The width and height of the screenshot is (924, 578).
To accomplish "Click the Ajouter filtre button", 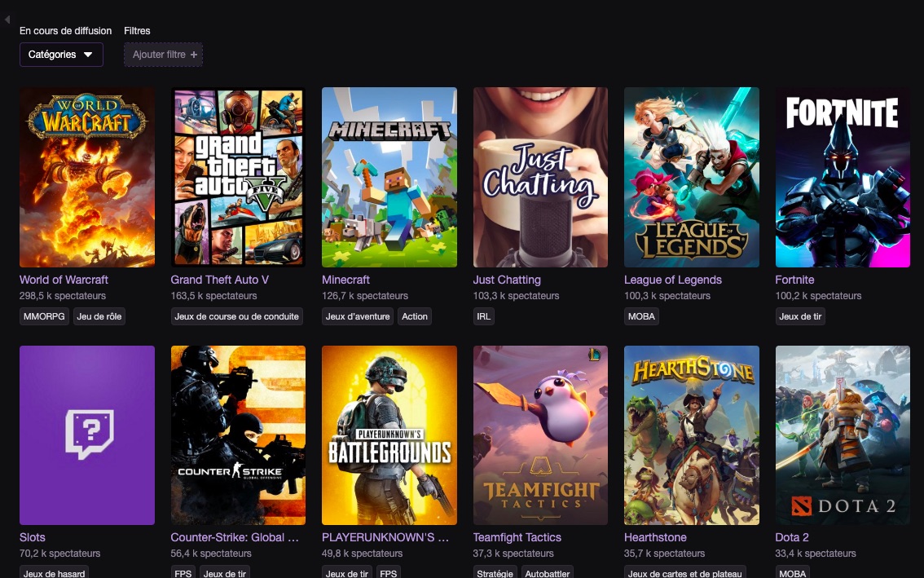I will pos(163,55).
